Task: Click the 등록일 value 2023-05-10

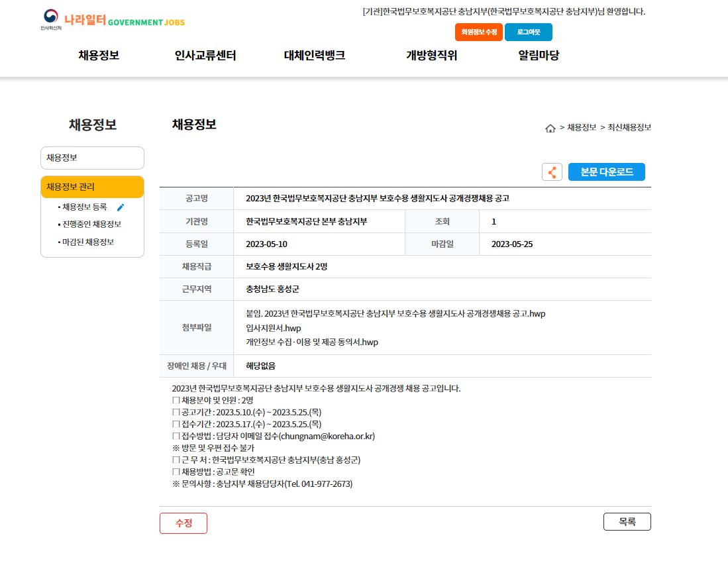Action: (266, 244)
